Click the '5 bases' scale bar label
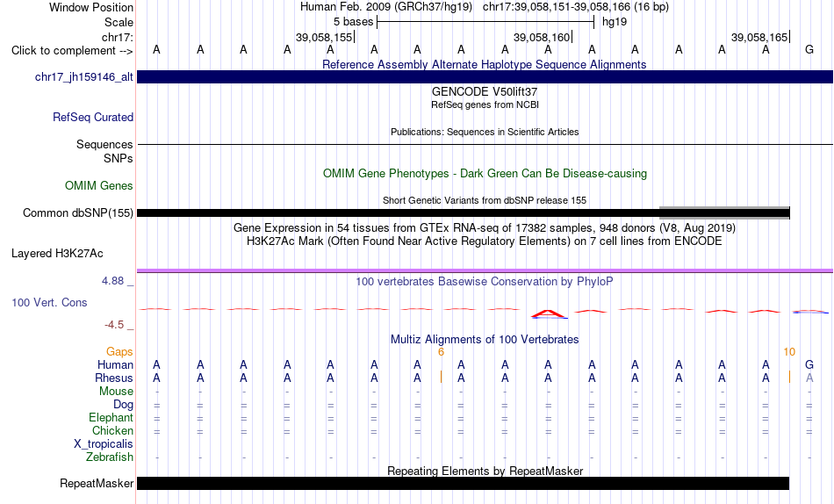 coord(353,22)
